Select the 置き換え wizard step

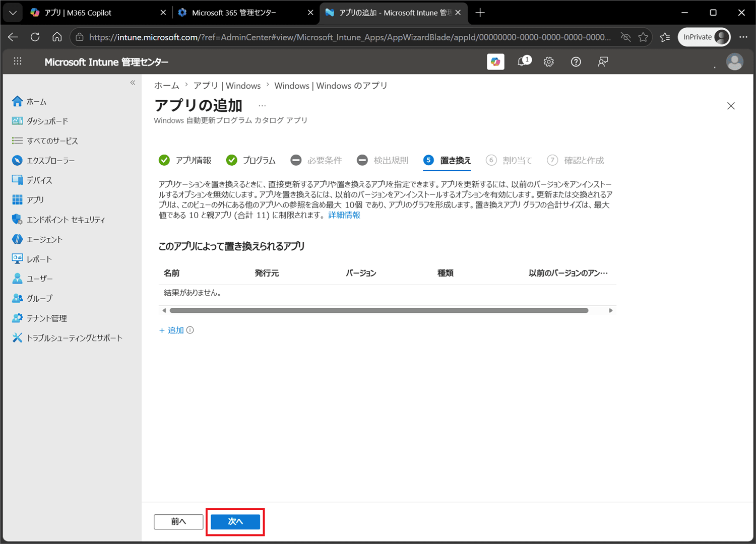447,160
